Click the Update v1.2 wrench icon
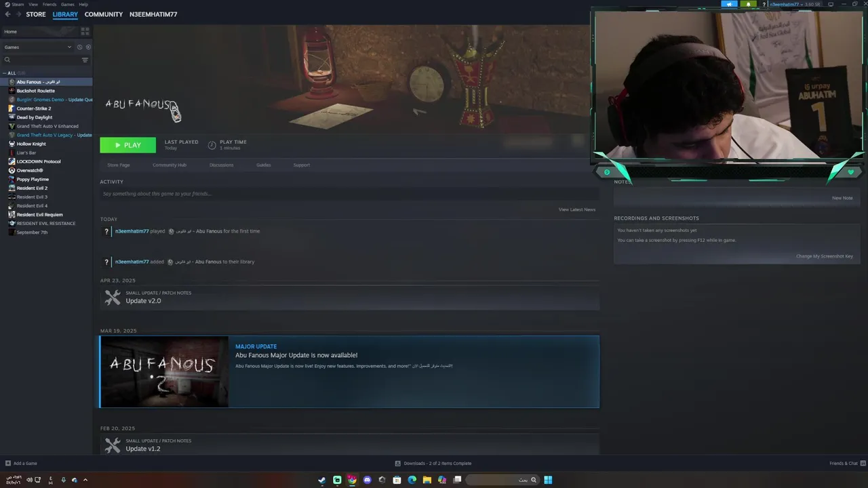Image resolution: width=868 pixels, height=488 pixels. click(113, 445)
